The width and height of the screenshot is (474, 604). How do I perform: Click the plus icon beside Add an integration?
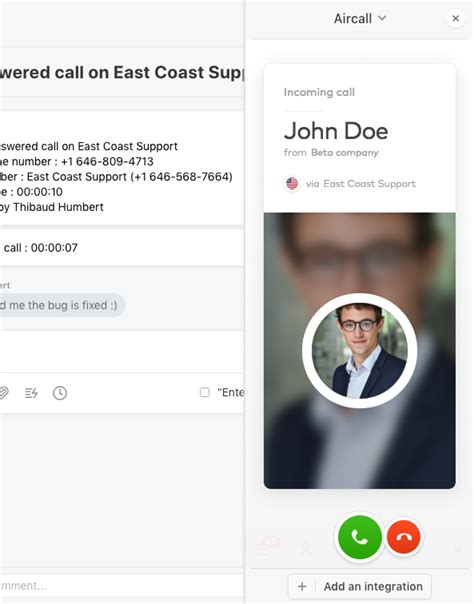pos(302,586)
